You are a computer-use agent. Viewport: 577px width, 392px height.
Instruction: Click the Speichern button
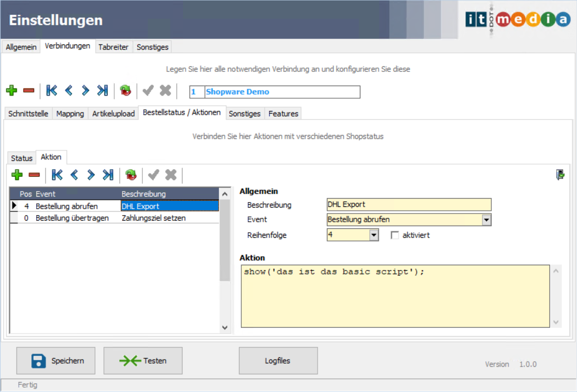pyautogui.click(x=56, y=361)
